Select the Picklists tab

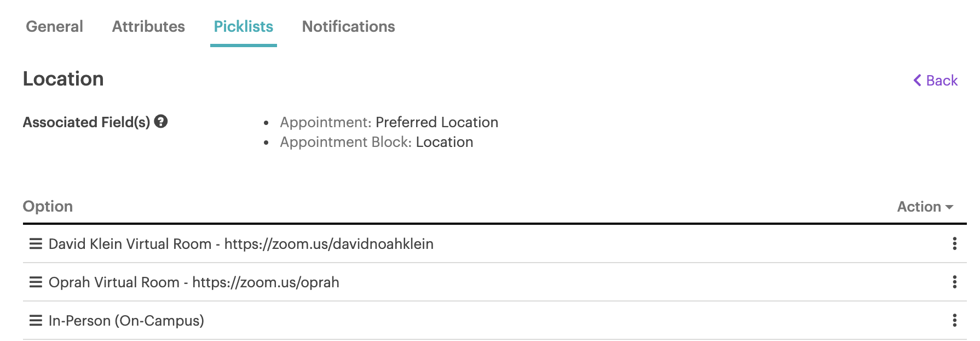pyautogui.click(x=243, y=26)
